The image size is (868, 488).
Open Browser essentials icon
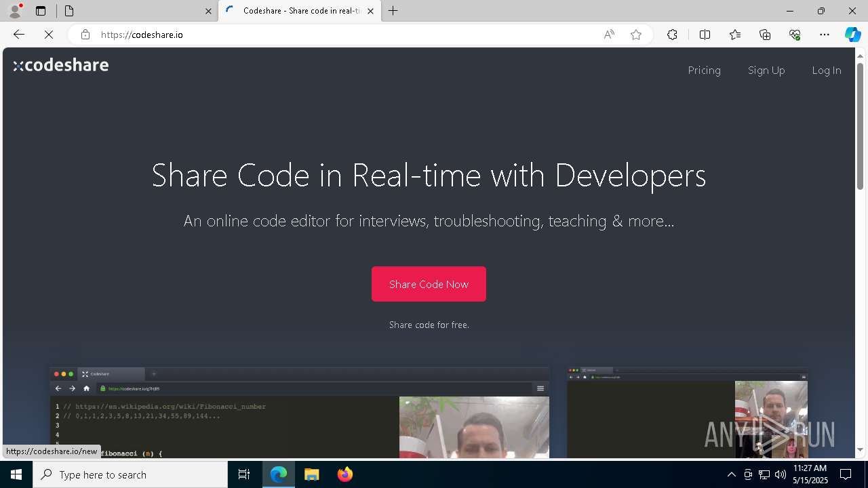pos(795,35)
